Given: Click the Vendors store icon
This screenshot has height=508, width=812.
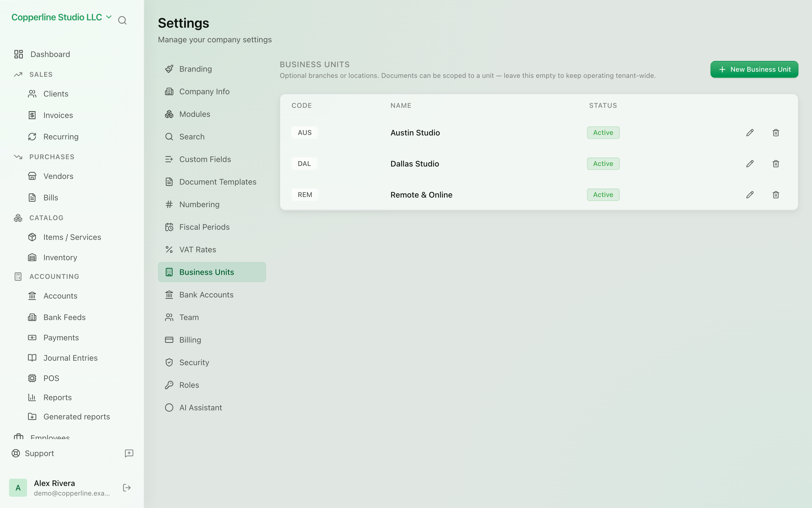Looking at the screenshot, I should tap(32, 176).
